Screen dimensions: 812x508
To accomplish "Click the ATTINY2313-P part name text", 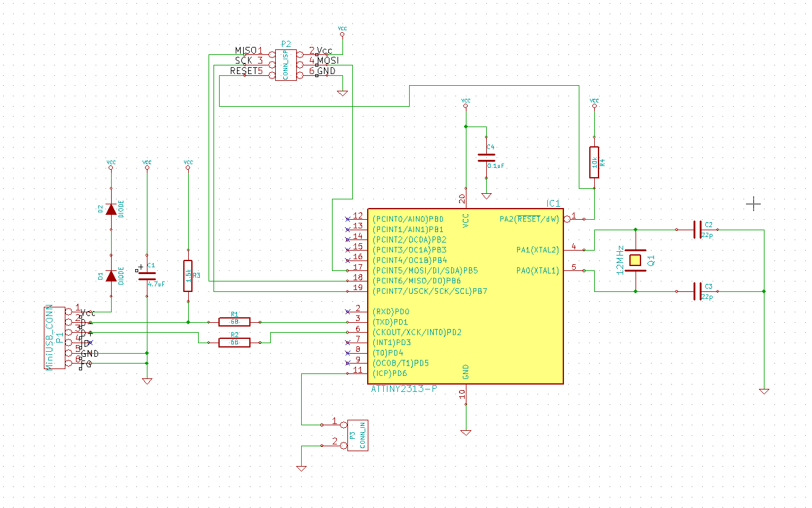I will [404, 389].
